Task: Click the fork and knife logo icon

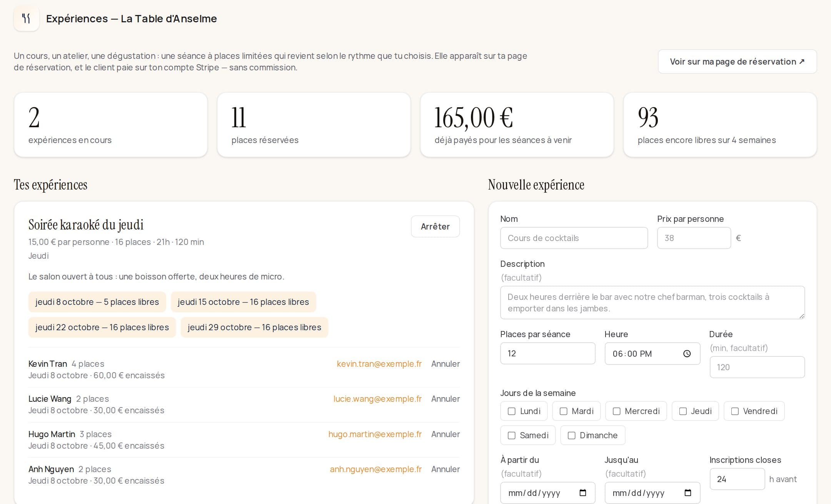Action: (26, 18)
